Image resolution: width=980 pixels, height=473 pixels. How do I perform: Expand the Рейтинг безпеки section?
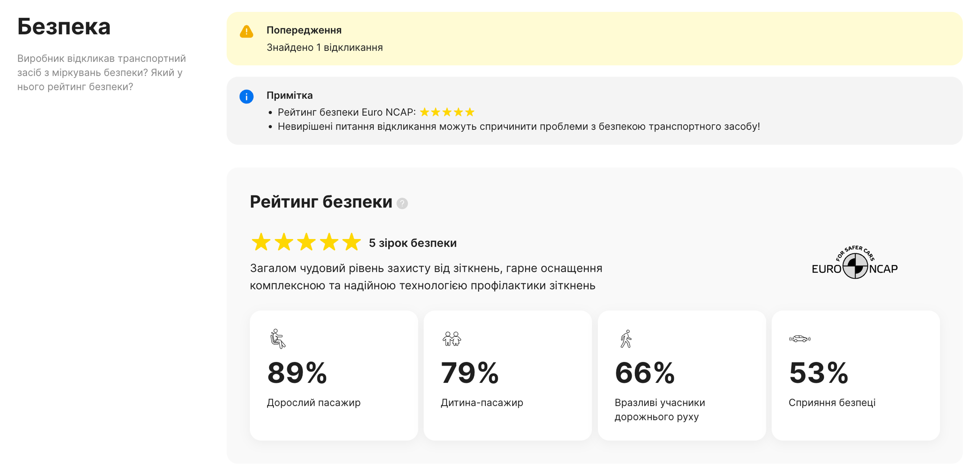coord(322,202)
